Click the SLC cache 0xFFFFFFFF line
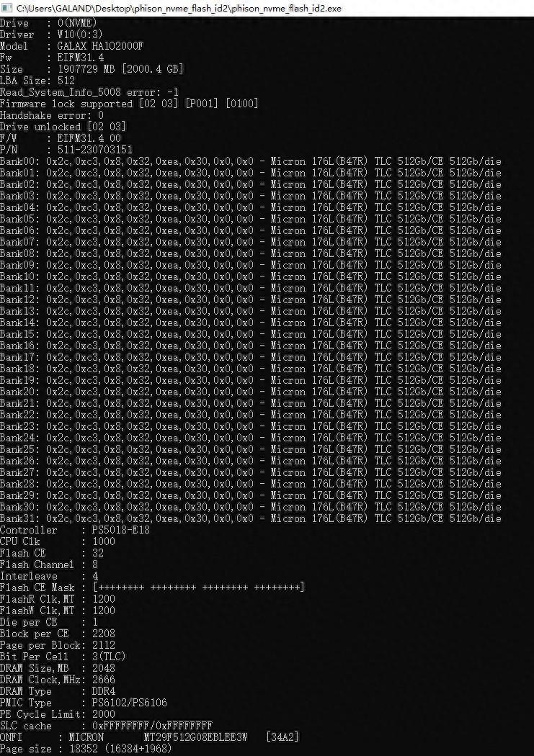This screenshot has width=534, height=756. [106, 726]
